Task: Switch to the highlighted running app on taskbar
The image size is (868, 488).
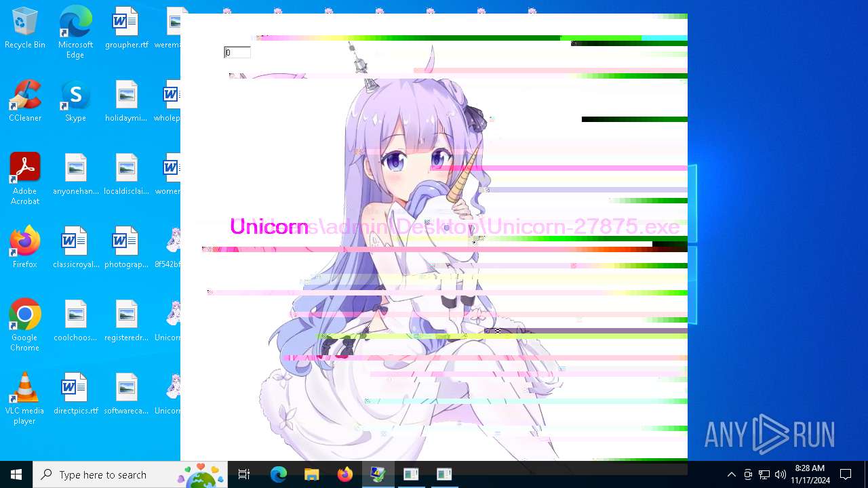Action: point(378,474)
